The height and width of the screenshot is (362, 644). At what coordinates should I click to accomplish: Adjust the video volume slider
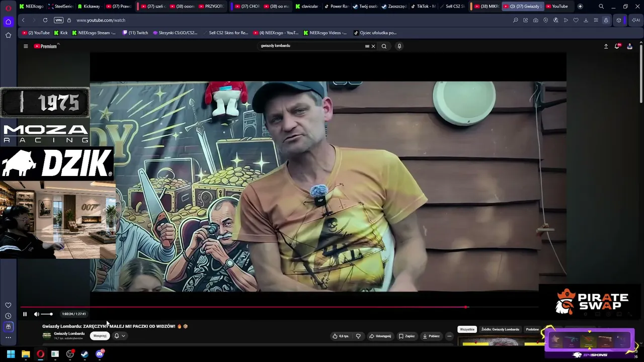coord(46,314)
